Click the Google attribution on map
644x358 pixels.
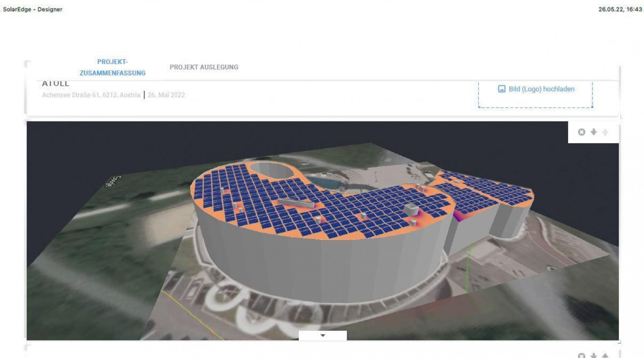[113, 181]
